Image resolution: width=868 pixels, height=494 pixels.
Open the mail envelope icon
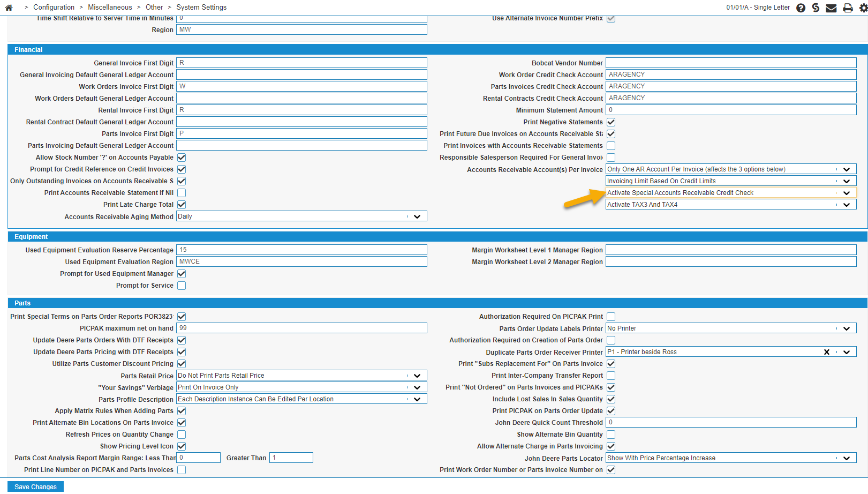(x=831, y=8)
